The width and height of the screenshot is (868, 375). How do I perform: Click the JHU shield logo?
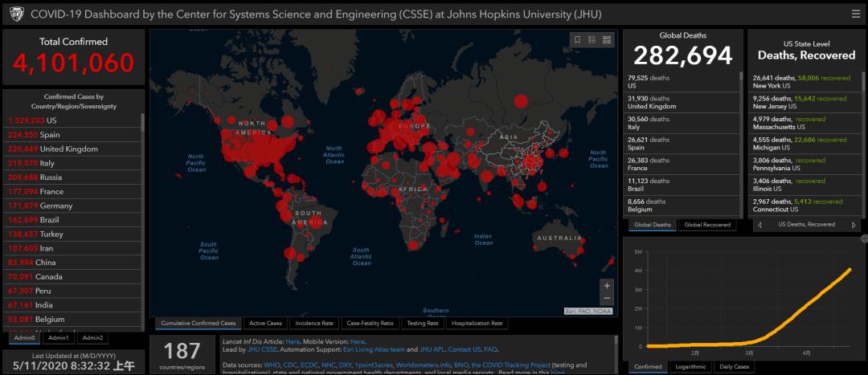pos(17,14)
